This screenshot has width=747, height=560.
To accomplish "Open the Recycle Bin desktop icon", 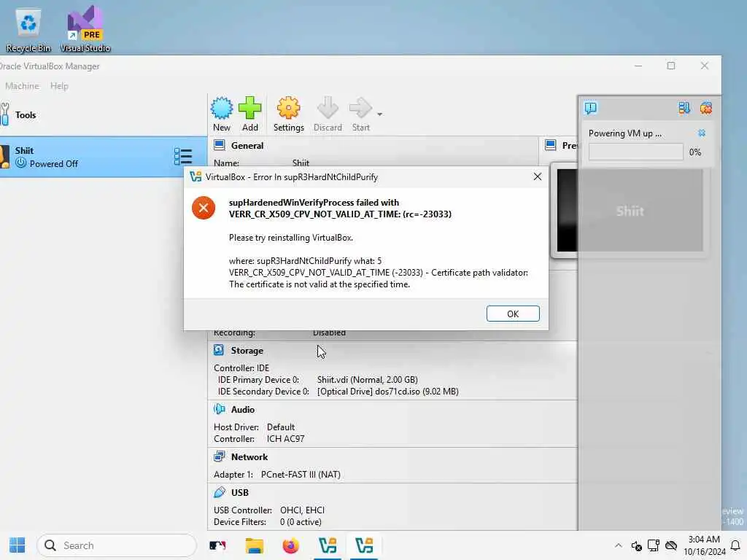I will tap(28, 29).
